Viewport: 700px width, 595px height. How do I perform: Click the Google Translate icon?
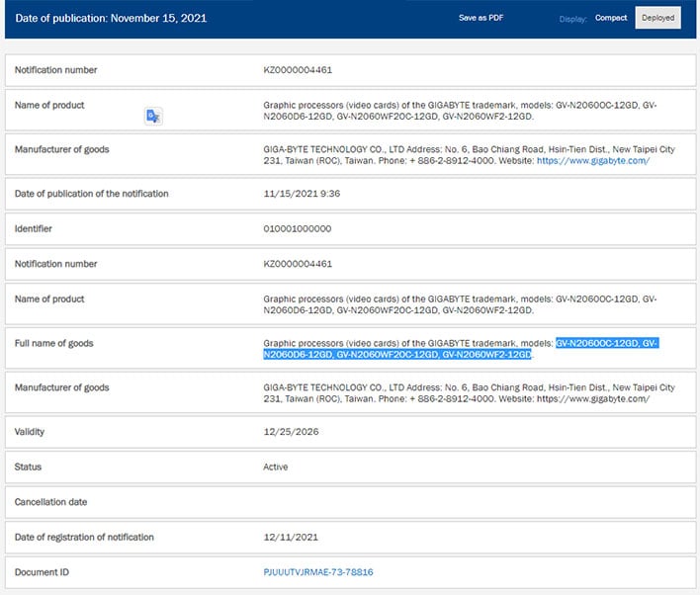click(153, 116)
